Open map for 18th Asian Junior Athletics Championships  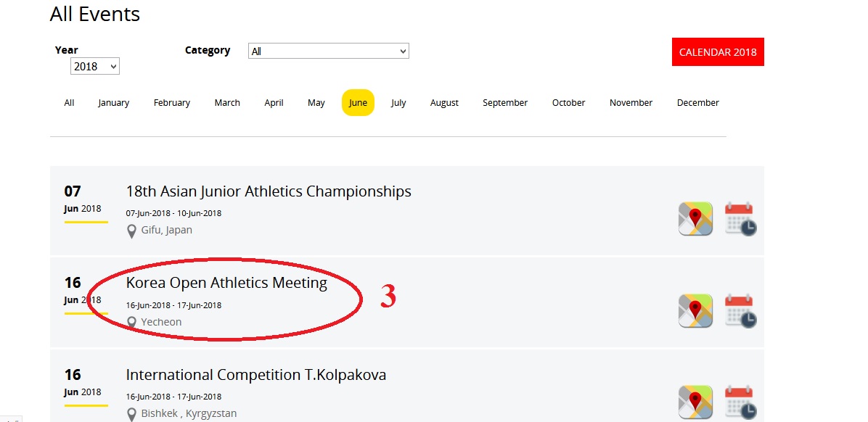pos(695,218)
